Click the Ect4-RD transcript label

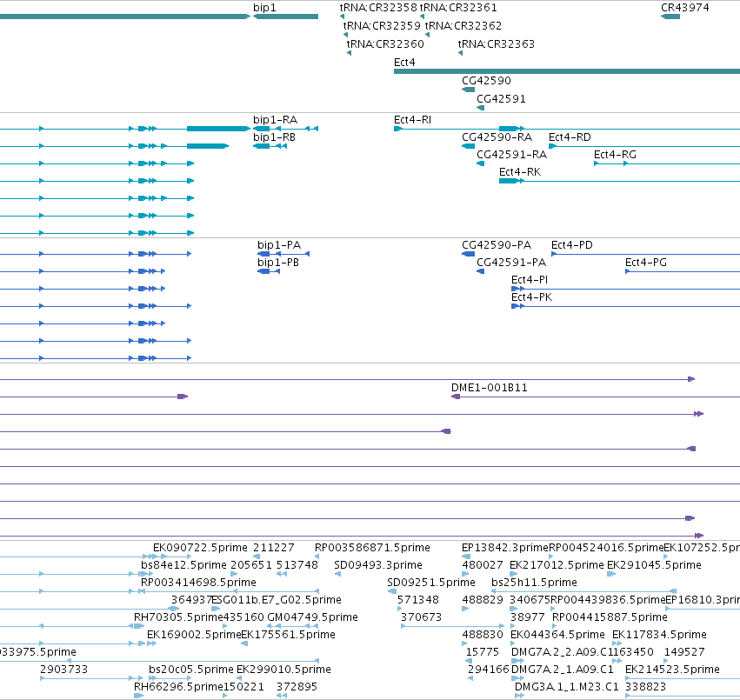(570, 137)
